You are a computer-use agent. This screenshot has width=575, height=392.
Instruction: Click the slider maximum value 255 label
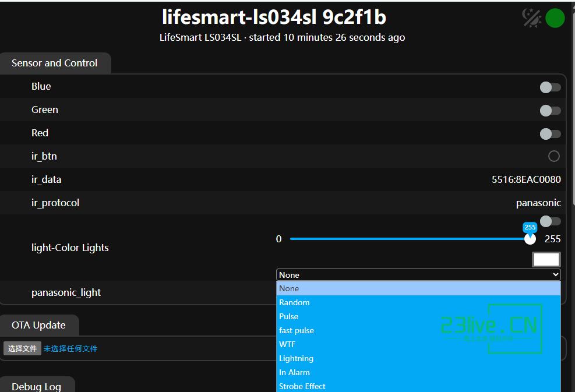tap(553, 239)
